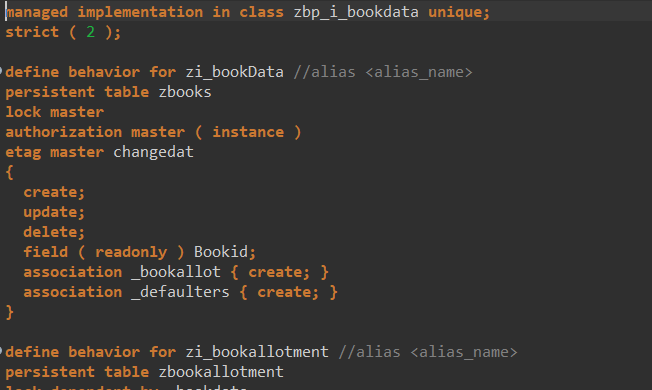Click the first '//alias <alias_name>' comment
Image resolution: width=652 pixels, height=390 pixels.
point(383,72)
